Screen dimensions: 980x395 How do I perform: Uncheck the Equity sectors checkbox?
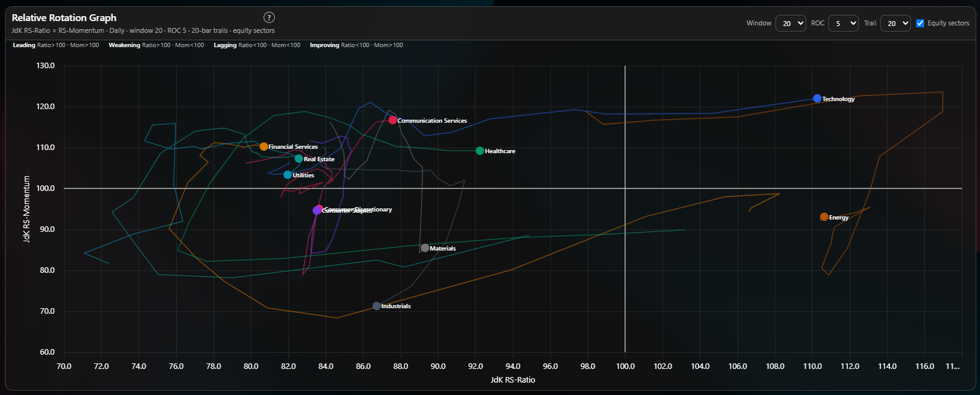tap(920, 23)
